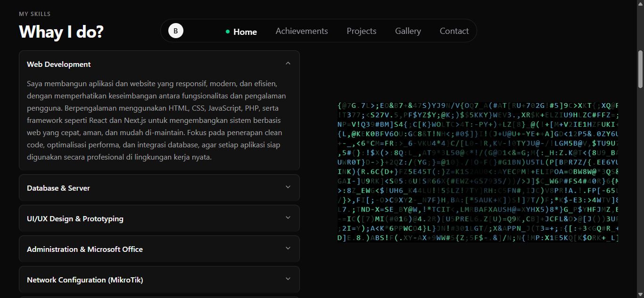Collapse the Web Development section via its chevron
The width and height of the screenshot is (644, 298).
pyautogui.click(x=288, y=63)
